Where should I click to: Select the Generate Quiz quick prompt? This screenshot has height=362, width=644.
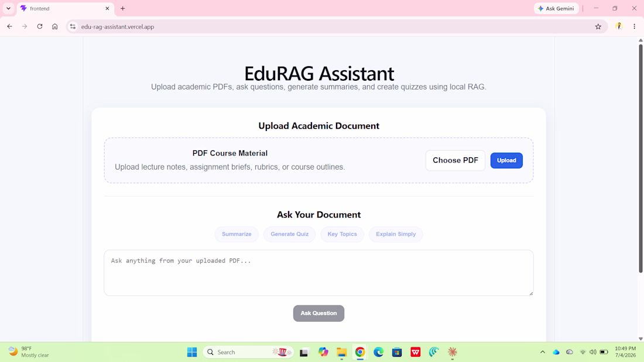click(x=290, y=235)
